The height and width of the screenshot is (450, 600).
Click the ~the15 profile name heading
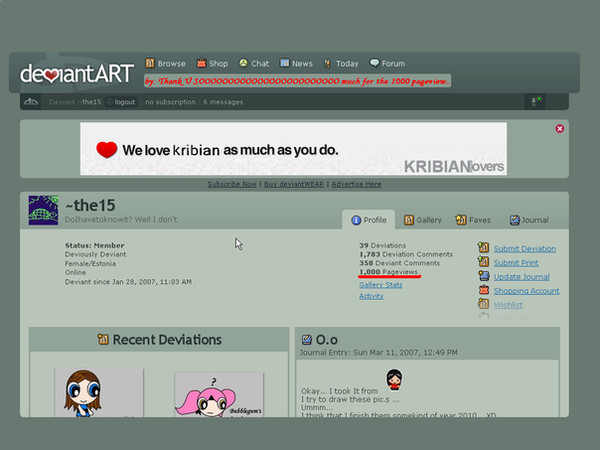coord(90,205)
